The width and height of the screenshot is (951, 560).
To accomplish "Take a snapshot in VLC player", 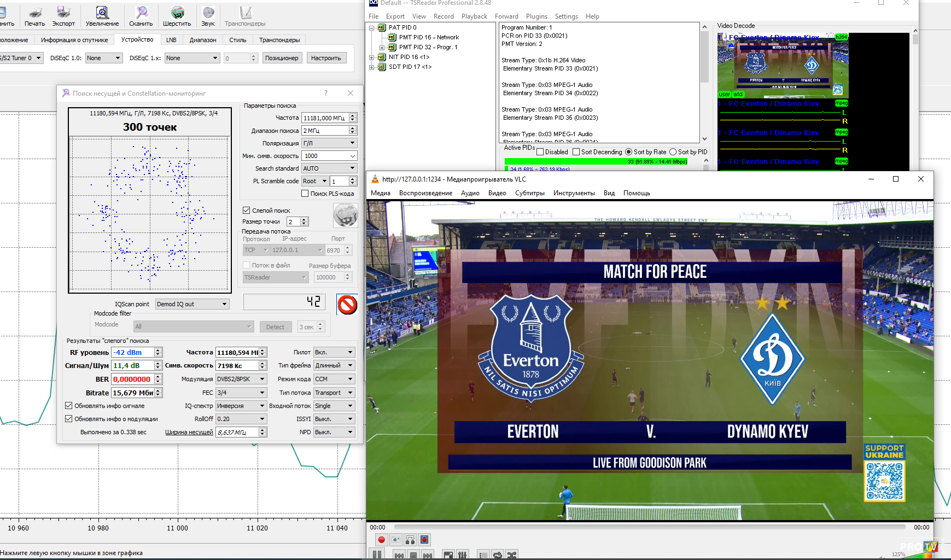I will [395, 540].
